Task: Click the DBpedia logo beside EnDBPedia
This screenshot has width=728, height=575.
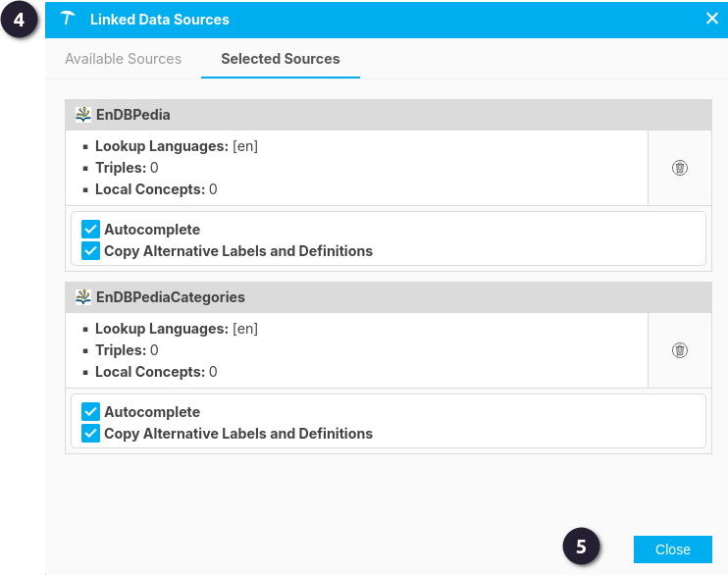Action: [x=83, y=114]
